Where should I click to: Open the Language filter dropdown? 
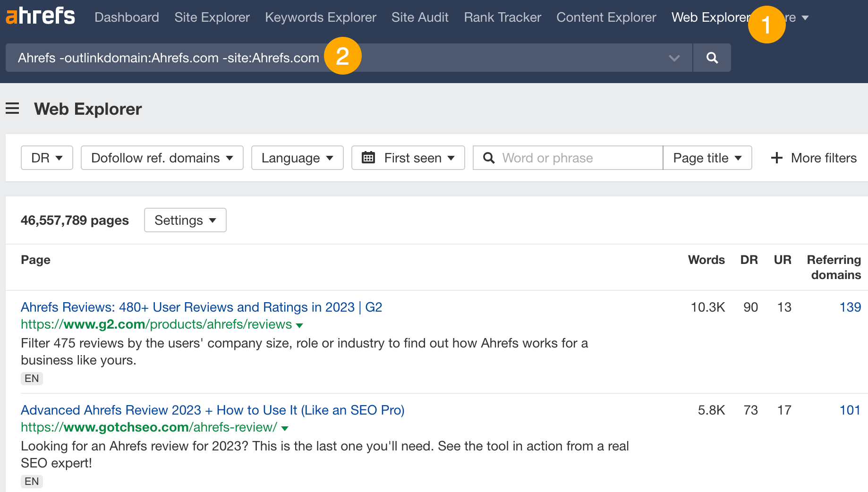click(297, 158)
